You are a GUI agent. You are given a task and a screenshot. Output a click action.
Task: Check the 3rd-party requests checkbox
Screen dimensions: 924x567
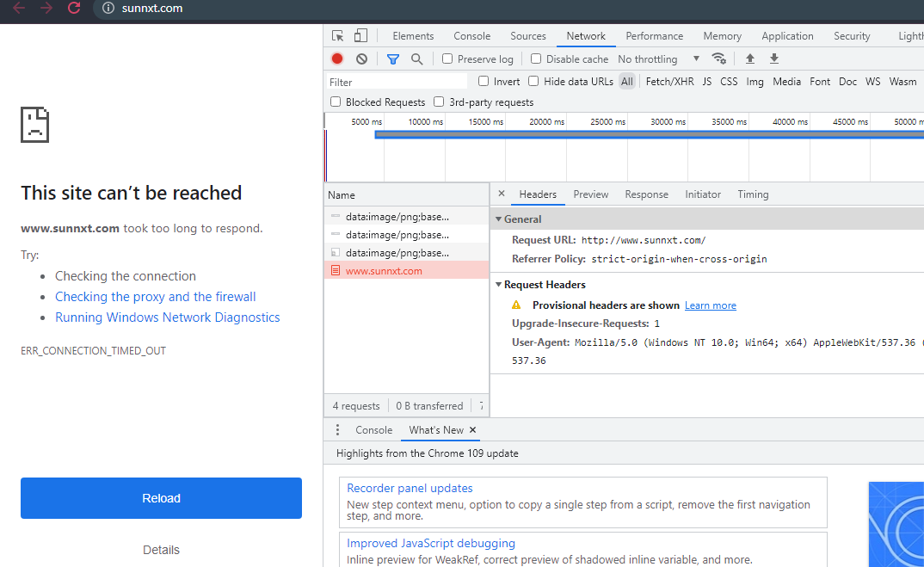click(x=439, y=102)
